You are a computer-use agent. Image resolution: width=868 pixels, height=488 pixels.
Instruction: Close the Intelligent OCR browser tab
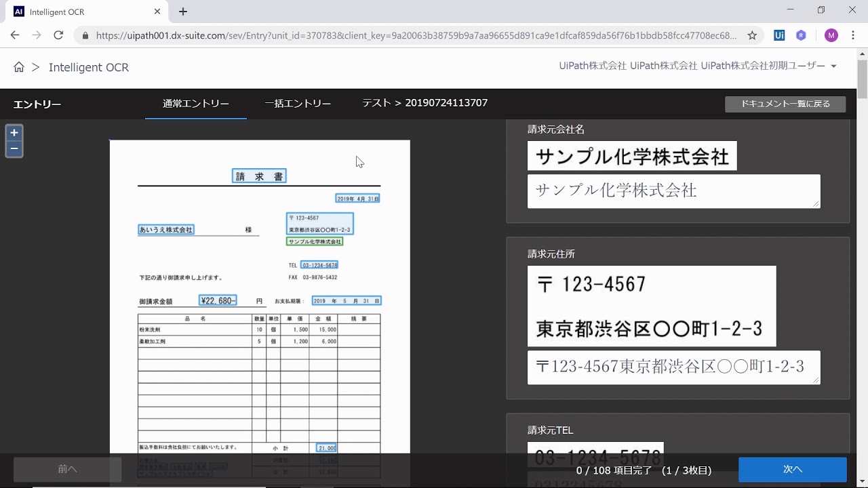[157, 12]
